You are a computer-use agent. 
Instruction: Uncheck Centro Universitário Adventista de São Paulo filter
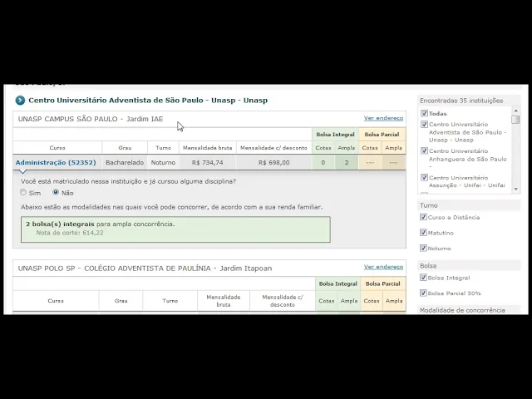(424, 125)
